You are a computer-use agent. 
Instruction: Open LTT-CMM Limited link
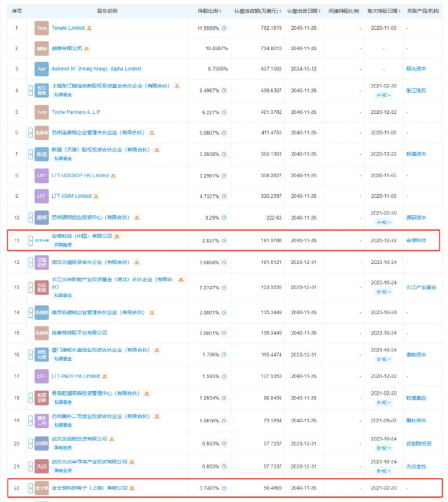[x=72, y=196]
